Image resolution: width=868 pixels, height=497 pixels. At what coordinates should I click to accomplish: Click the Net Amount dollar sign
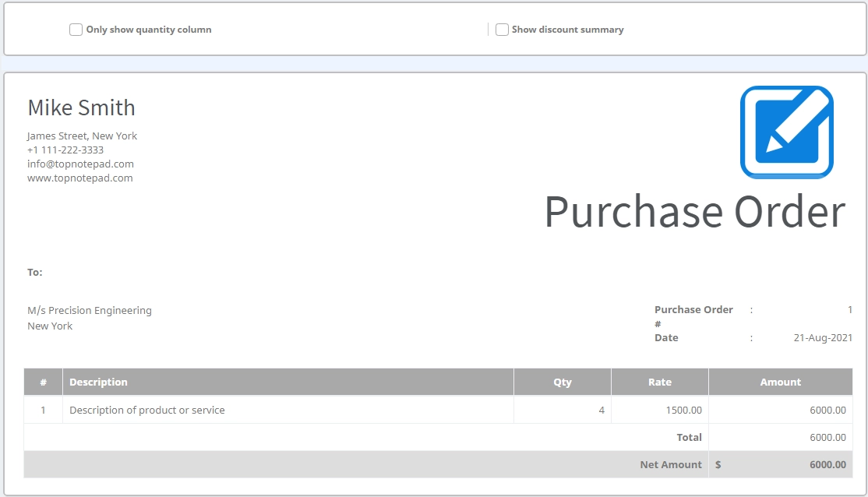click(718, 465)
